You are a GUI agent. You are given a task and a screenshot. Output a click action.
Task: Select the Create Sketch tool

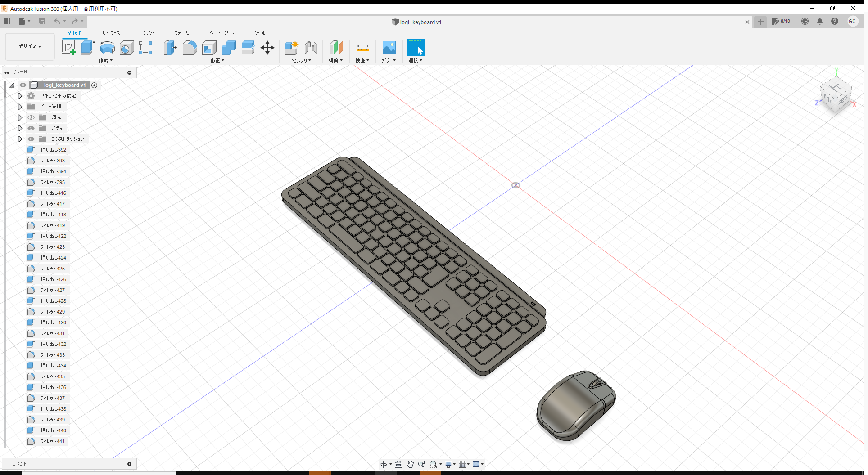point(69,47)
